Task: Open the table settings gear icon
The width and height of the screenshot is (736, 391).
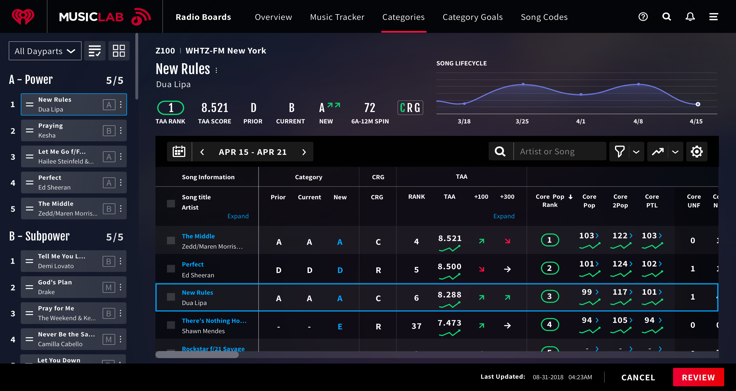Action: 697,152
